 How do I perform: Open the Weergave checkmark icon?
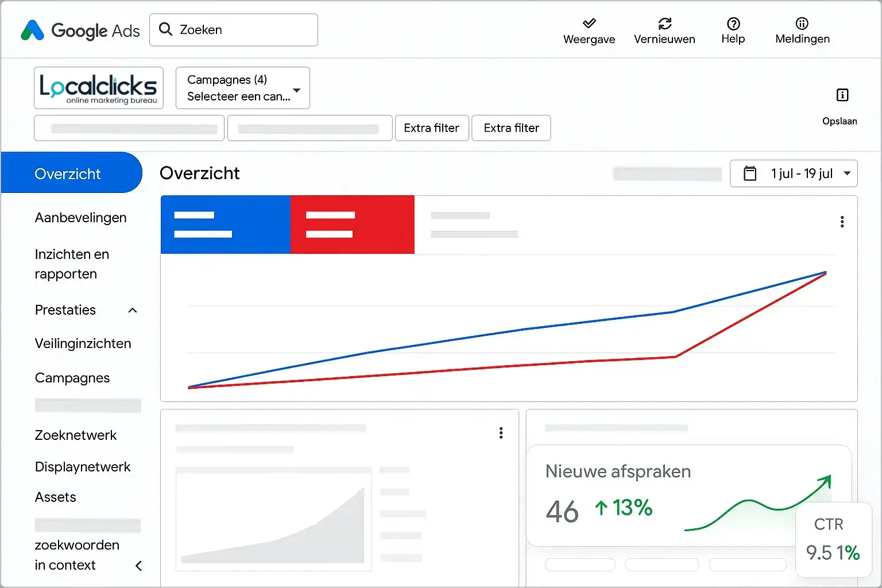(589, 24)
